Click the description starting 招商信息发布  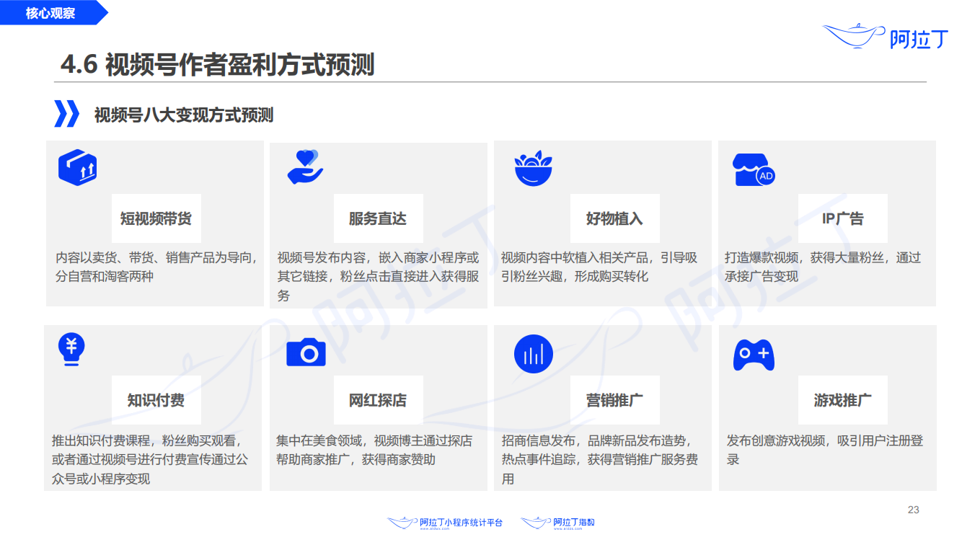(599, 459)
